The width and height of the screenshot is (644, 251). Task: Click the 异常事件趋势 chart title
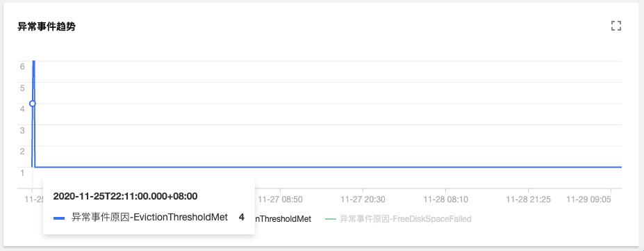coord(47,26)
